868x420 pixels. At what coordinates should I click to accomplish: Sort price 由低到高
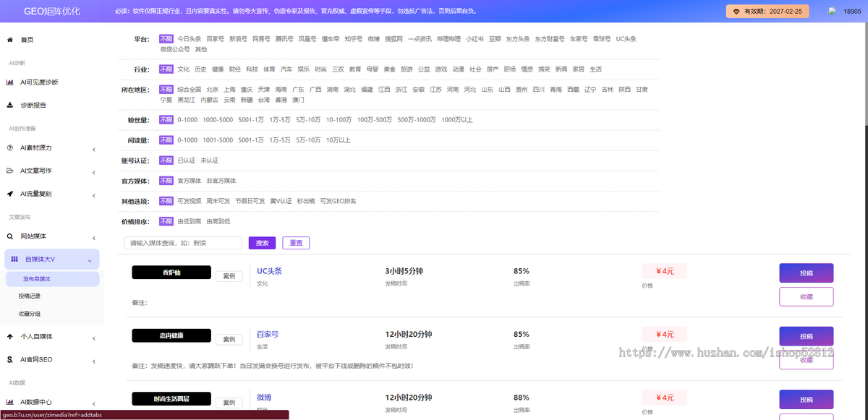click(190, 221)
